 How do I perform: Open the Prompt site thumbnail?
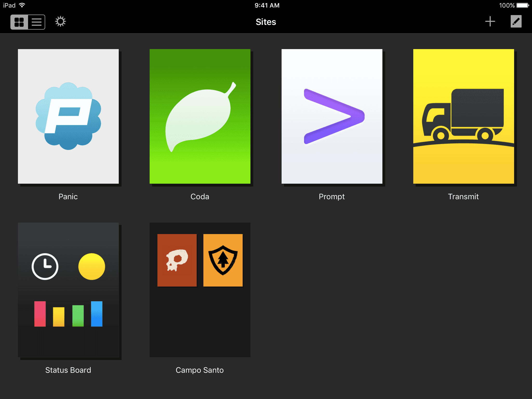coord(332,116)
